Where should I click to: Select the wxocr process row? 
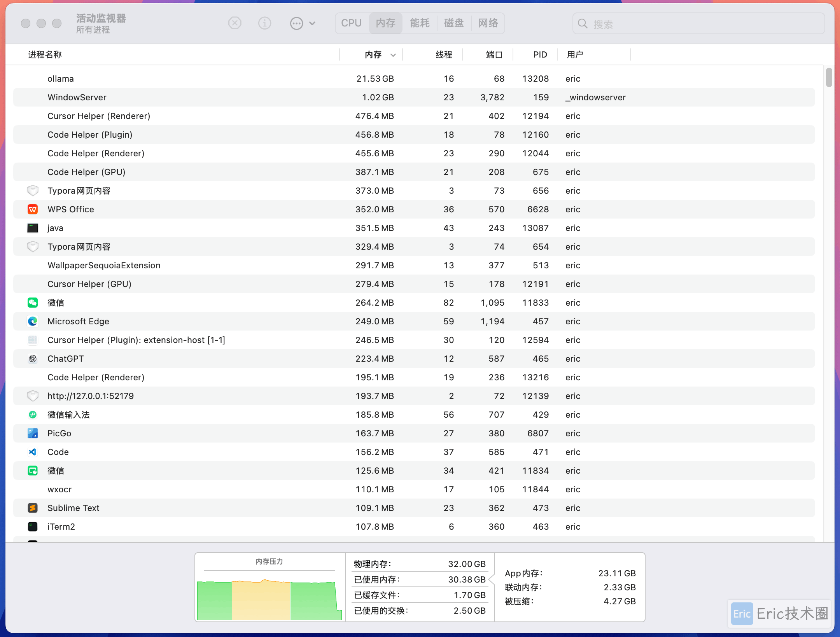point(414,489)
